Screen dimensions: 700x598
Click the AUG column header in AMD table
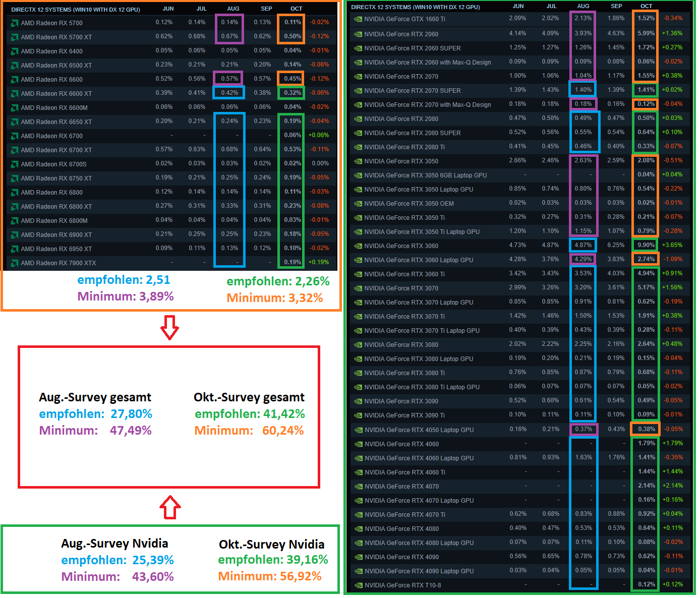233,9
